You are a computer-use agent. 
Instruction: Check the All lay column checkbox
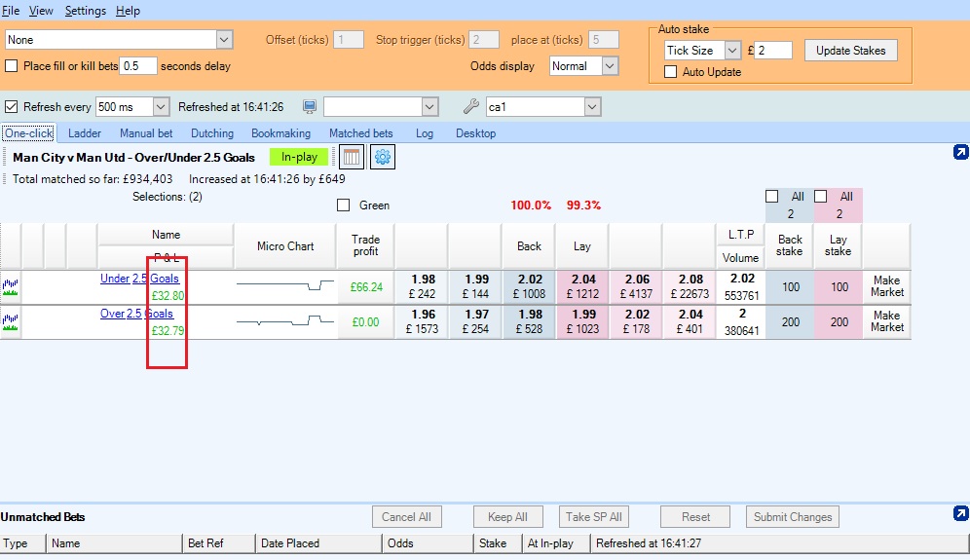pos(820,196)
